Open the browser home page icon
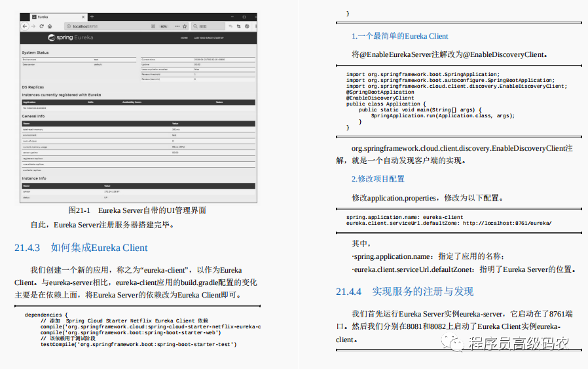 pyautogui.click(x=50, y=26)
